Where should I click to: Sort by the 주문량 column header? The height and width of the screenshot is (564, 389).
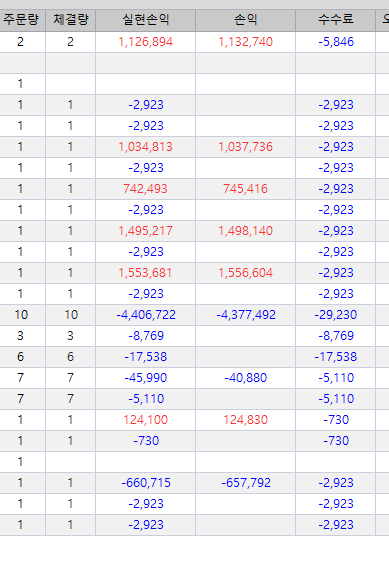pos(21,20)
